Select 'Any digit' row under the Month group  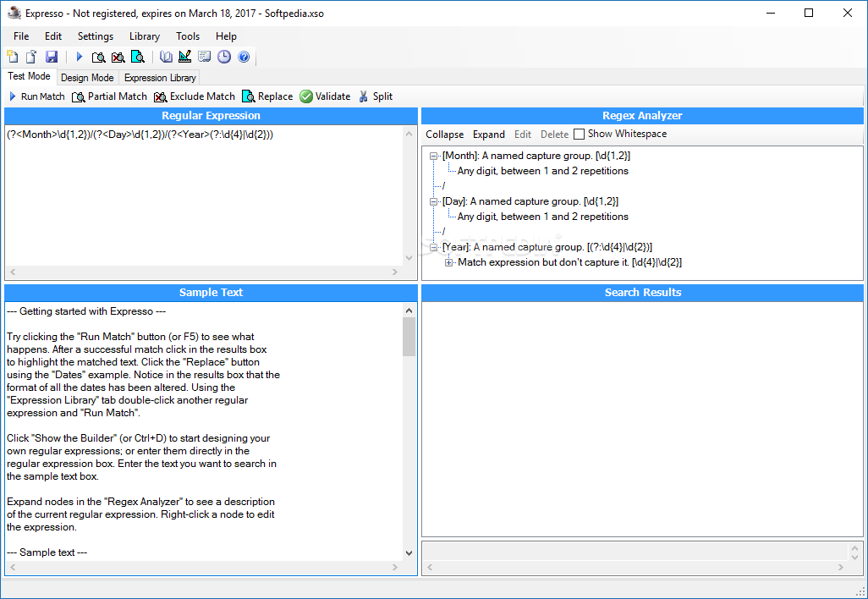click(x=542, y=171)
